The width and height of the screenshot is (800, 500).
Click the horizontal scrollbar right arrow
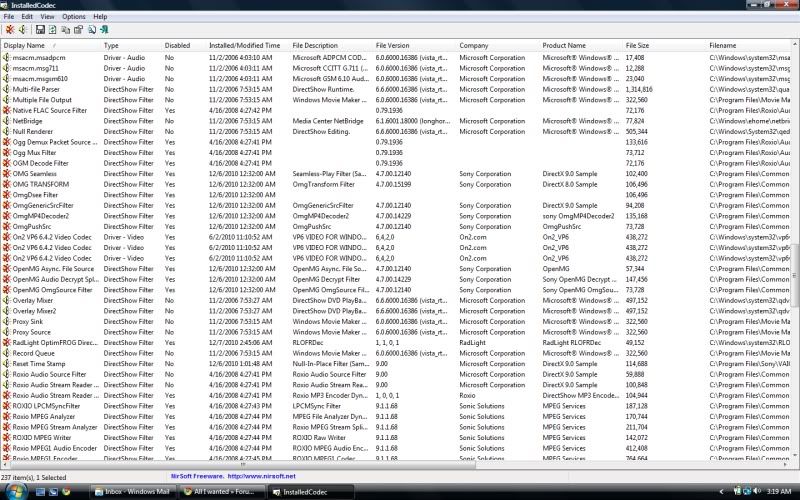[786, 465]
